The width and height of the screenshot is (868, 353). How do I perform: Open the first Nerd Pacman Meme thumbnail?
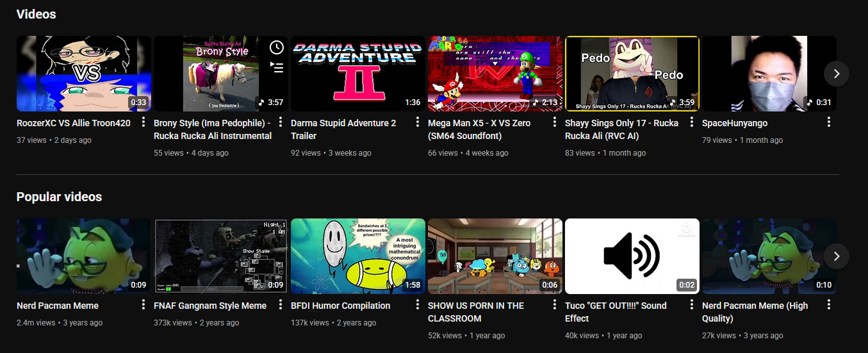coord(84,256)
